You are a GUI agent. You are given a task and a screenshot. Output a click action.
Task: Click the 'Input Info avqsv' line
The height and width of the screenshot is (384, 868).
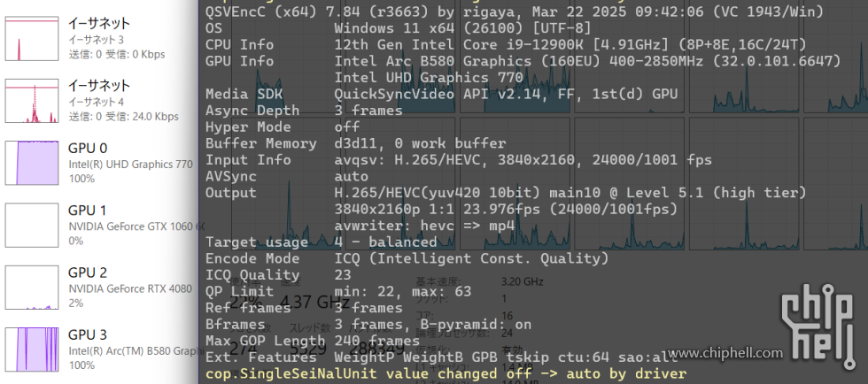point(459,160)
